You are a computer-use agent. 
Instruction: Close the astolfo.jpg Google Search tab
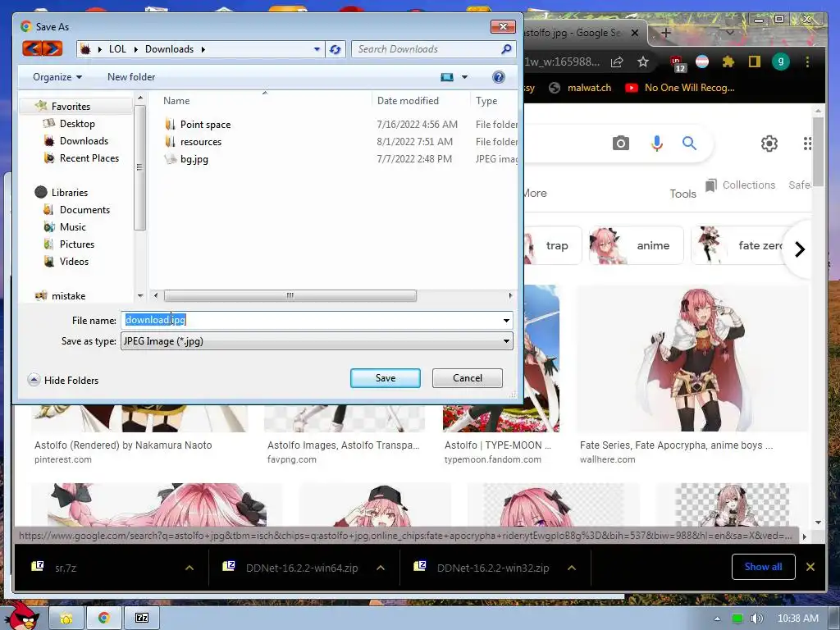click(x=635, y=33)
